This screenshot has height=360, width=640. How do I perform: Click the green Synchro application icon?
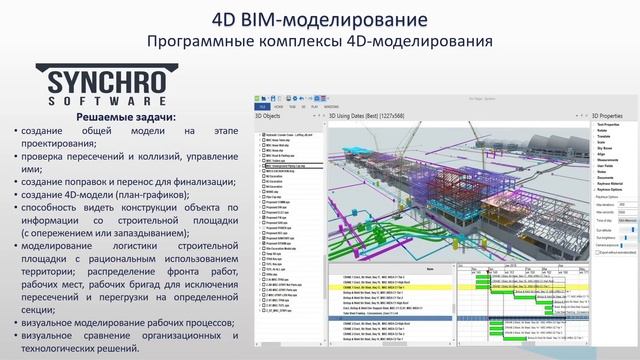coord(257,98)
